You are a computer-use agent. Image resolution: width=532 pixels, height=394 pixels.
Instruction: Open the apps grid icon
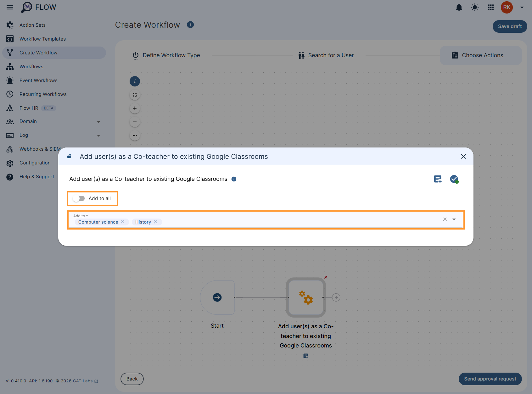point(490,7)
